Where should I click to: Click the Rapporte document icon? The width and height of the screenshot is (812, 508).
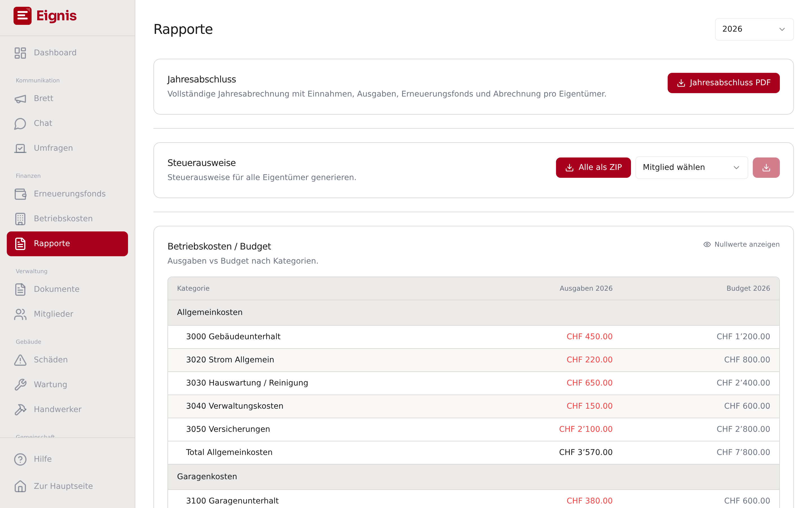tap(20, 244)
